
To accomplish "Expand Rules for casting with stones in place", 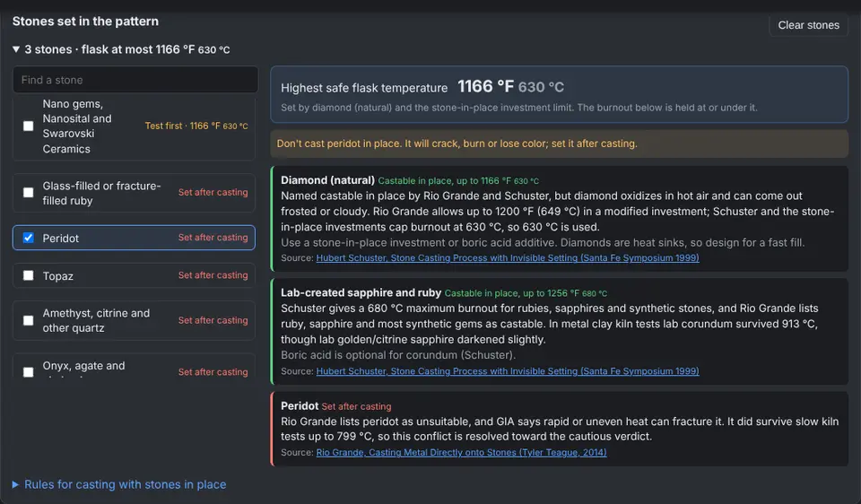I will 119,484.
